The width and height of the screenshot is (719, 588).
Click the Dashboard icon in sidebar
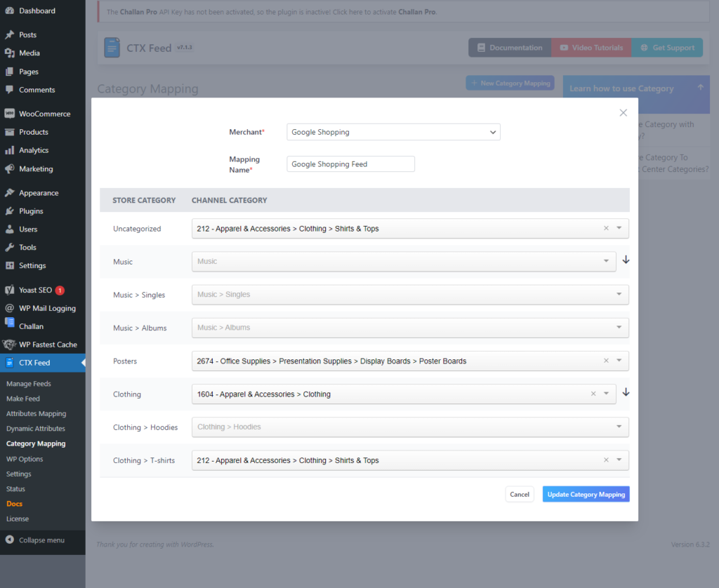point(10,11)
